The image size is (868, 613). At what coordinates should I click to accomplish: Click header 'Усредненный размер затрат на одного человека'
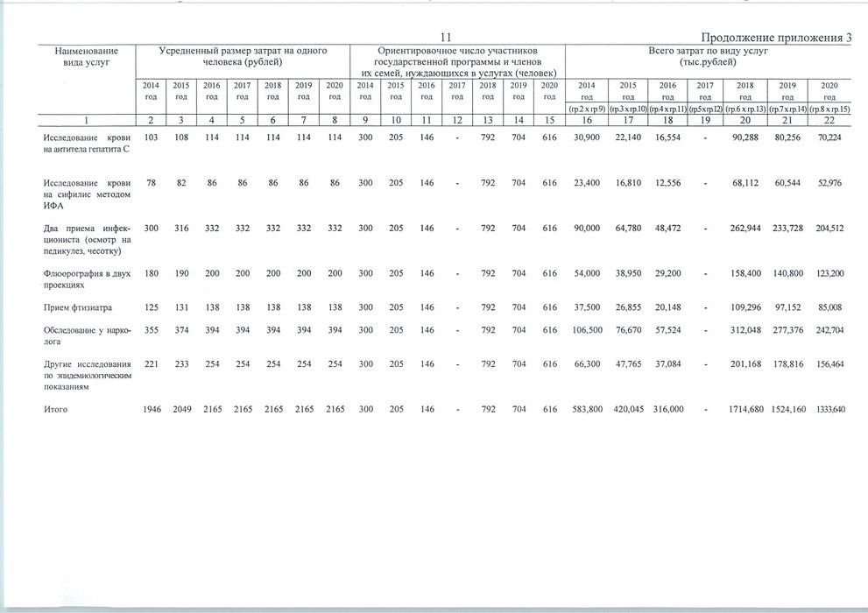[x=243, y=56]
